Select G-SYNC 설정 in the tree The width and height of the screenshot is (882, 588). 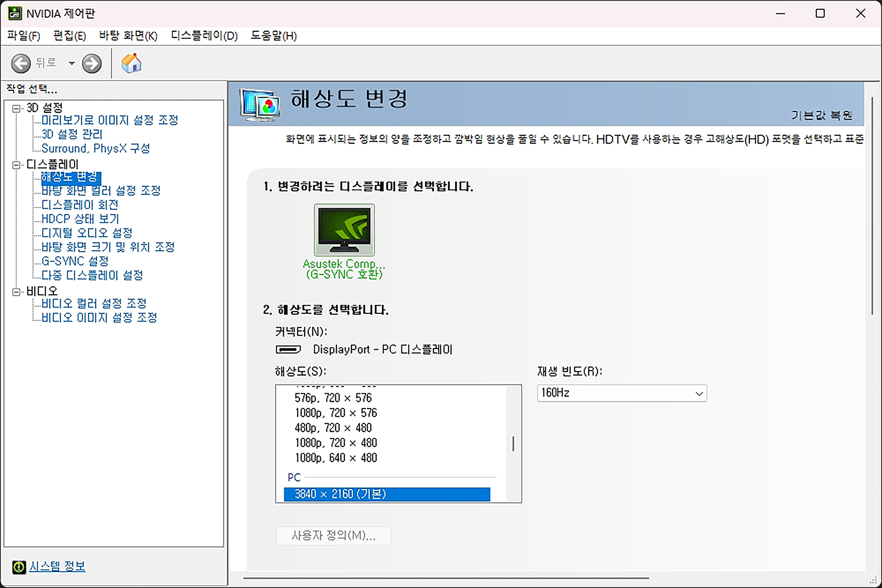[x=75, y=261]
